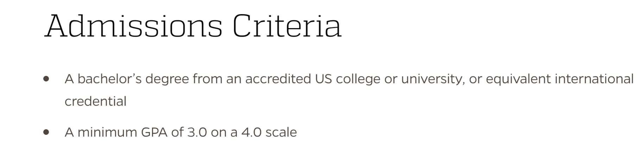Click the first bullet point marker
This screenshot has width=644, height=151.
(x=46, y=79)
